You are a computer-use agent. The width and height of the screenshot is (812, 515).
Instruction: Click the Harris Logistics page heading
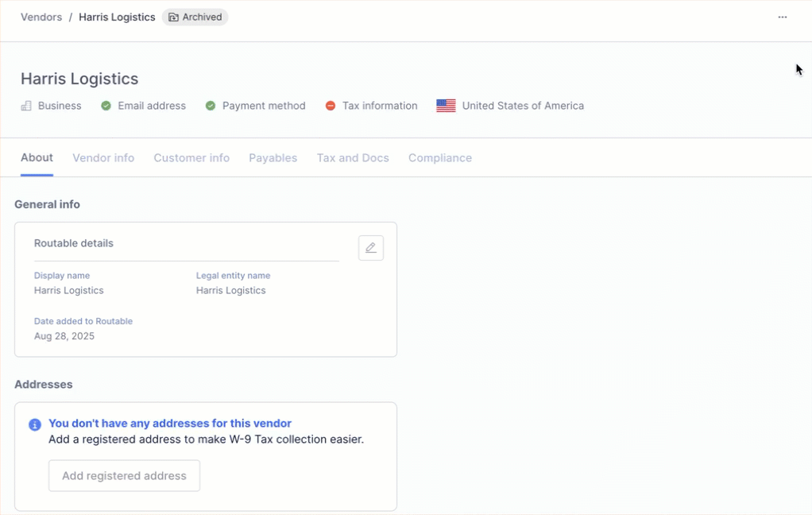click(x=79, y=79)
